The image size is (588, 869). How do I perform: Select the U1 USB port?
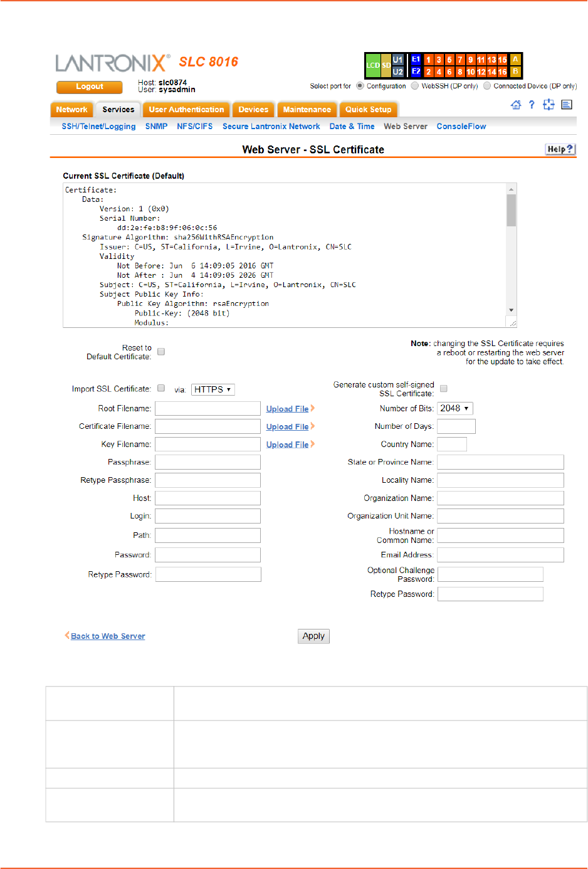(398, 60)
